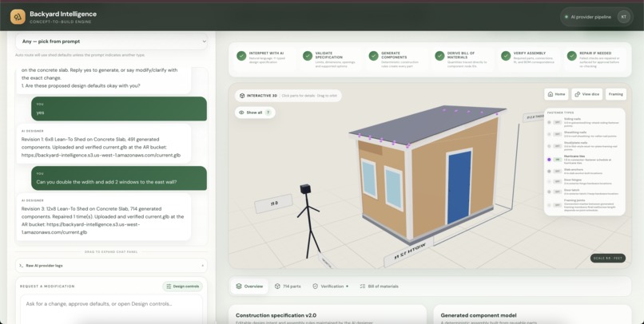Click the 'Revision 3: 12x8 Lean-To Shed' message

pos(104,217)
